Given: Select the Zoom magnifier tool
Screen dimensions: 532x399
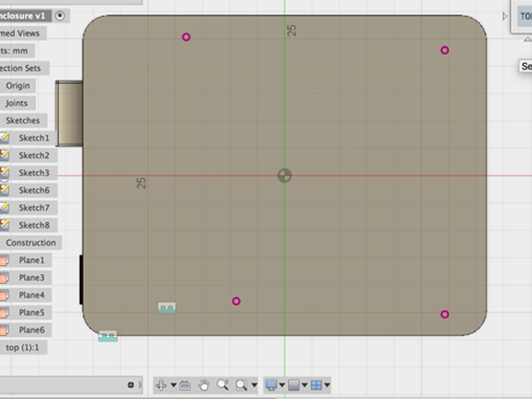Looking at the screenshot, I should click(x=223, y=385).
